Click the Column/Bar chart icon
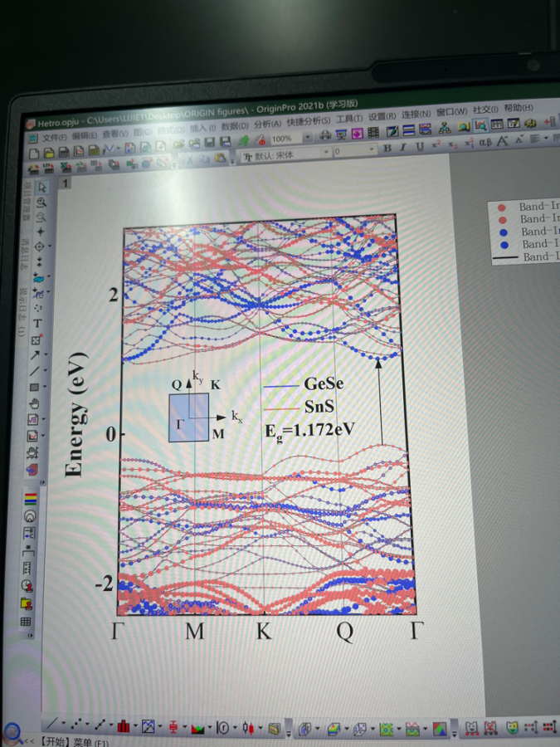Viewport: 560px width, 747px height. point(124,725)
